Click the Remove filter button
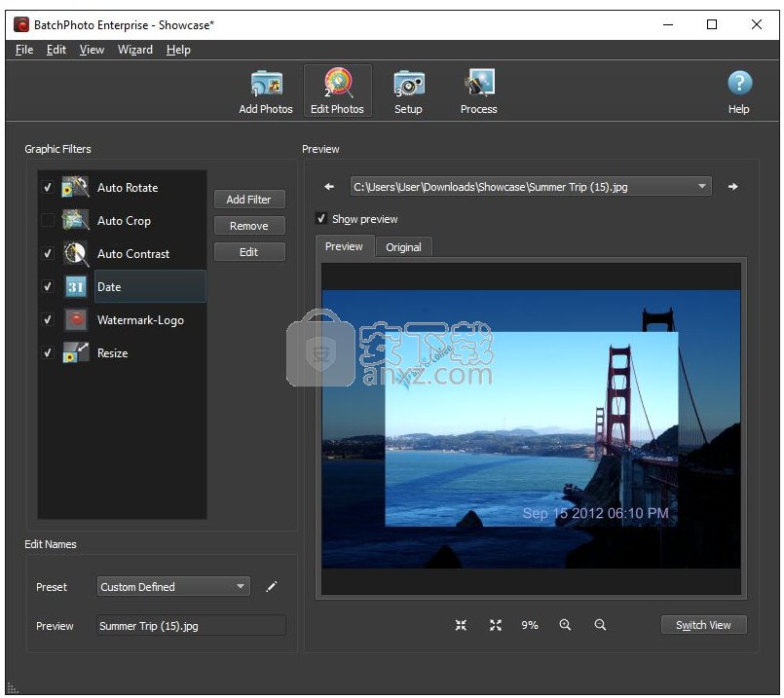784x698 pixels. [x=249, y=226]
